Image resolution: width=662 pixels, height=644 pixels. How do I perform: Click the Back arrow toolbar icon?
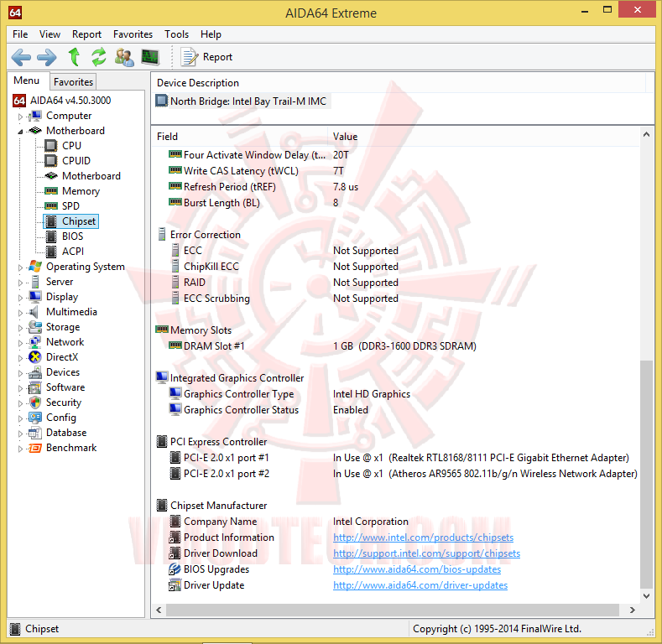coord(21,57)
